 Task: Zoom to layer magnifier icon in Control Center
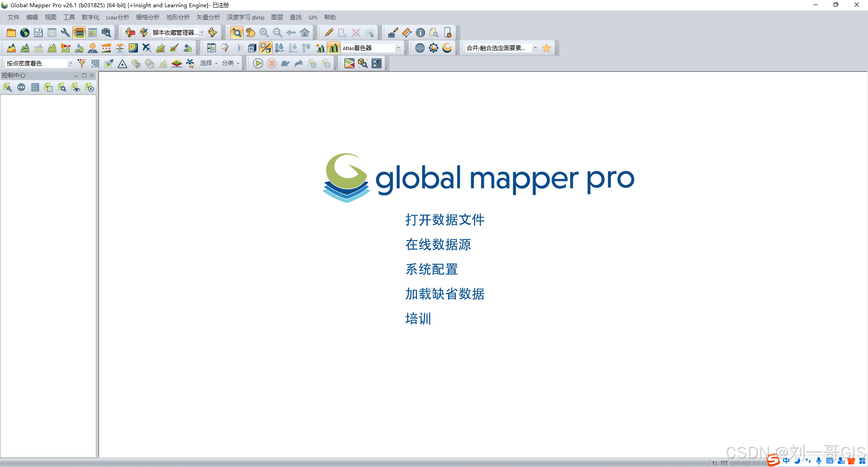tap(62, 87)
